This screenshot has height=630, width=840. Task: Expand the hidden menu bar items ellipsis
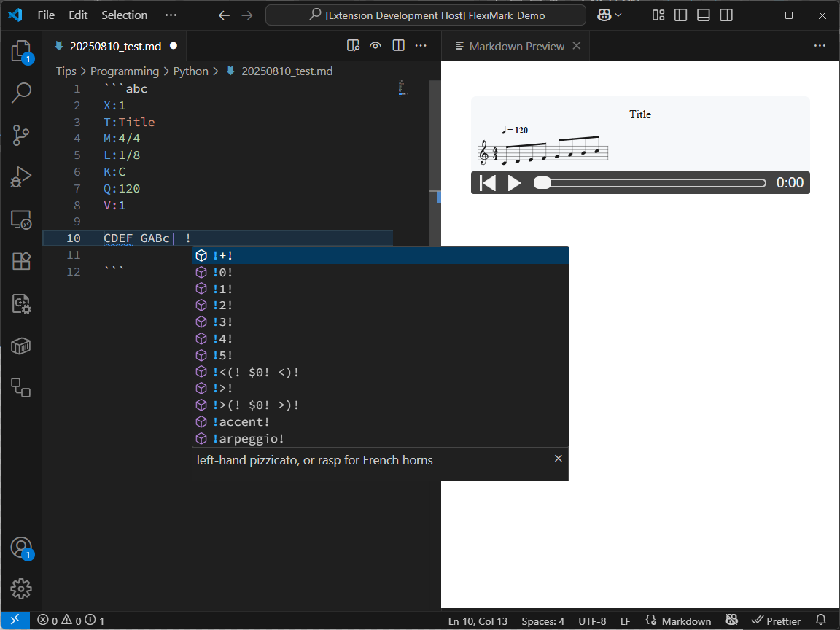point(171,15)
